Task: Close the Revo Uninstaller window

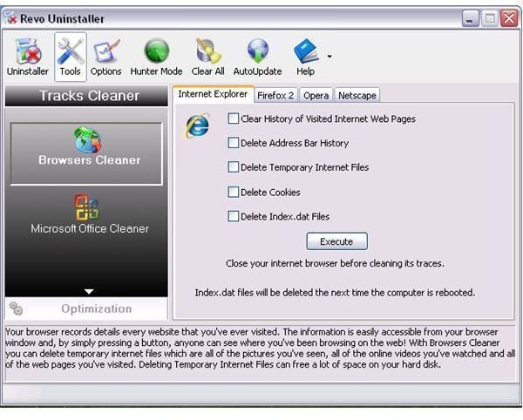Action: click(509, 18)
